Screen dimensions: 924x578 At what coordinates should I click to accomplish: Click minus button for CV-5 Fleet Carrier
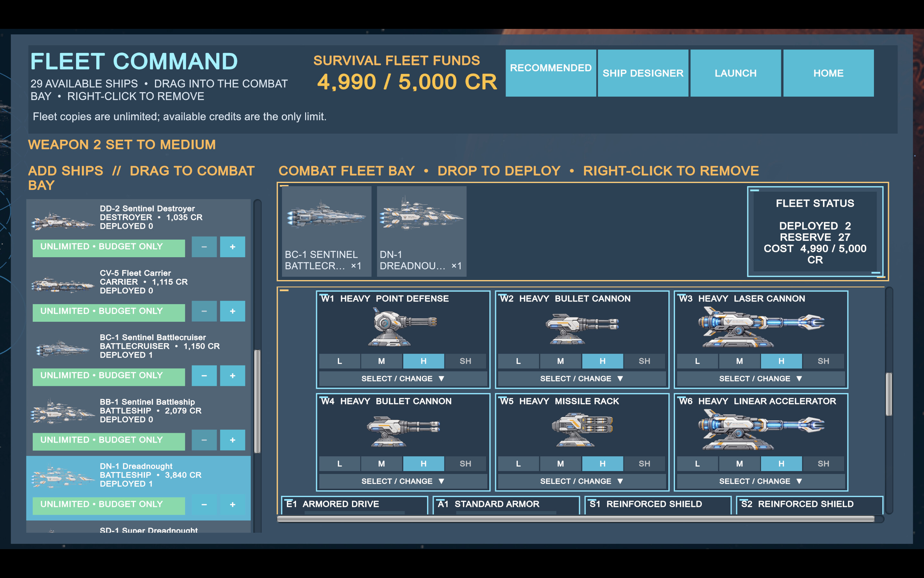point(204,311)
